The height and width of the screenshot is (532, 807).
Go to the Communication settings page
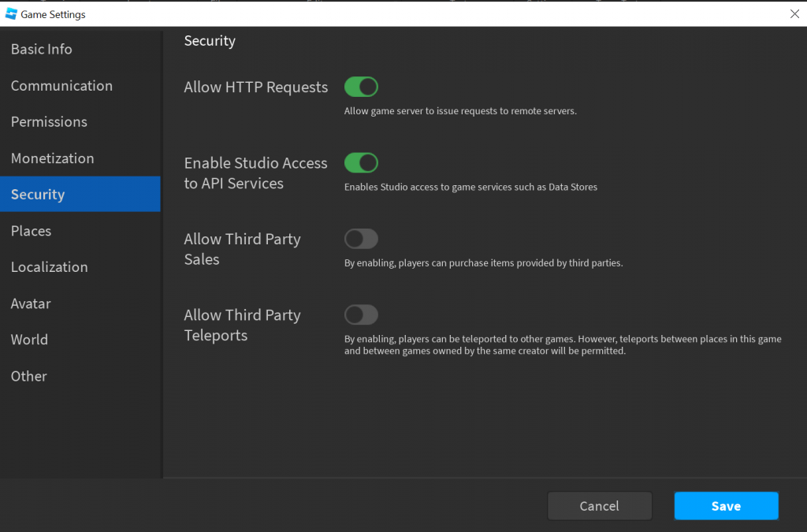(x=80, y=85)
